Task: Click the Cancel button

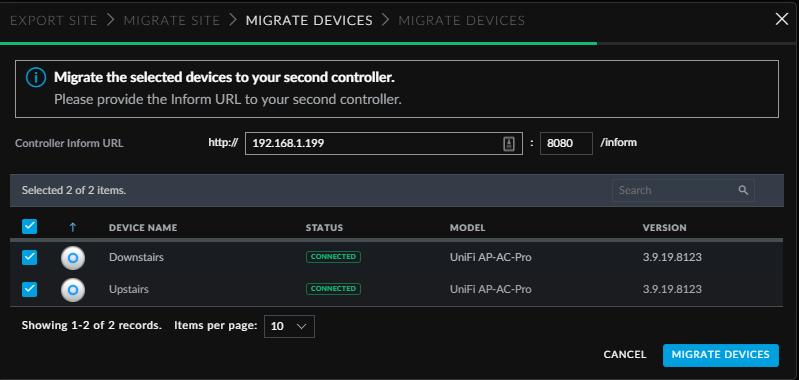Action: (625, 355)
